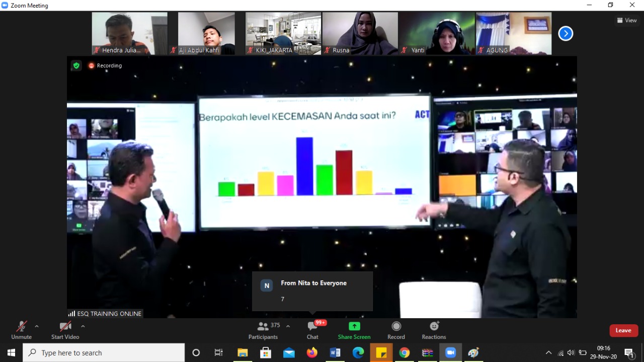Open the View layout menu

pyautogui.click(x=627, y=21)
